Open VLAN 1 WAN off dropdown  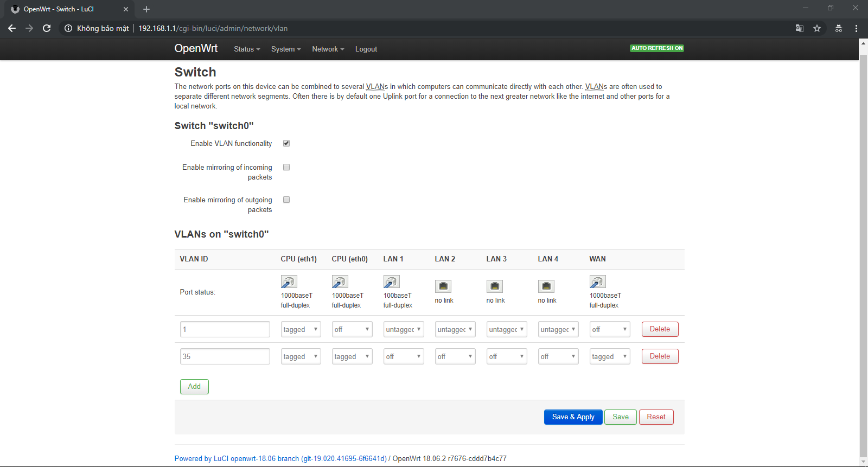point(610,329)
